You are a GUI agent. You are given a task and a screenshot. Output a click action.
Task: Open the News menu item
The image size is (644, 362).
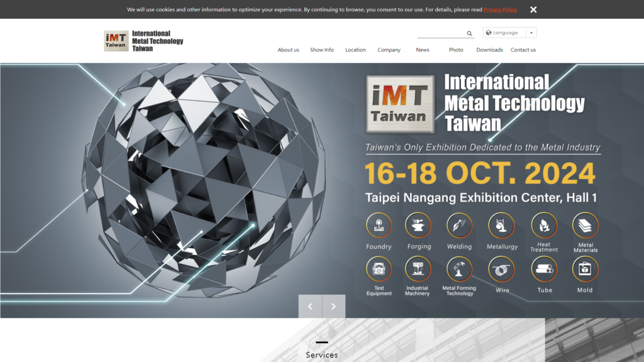(x=423, y=50)
